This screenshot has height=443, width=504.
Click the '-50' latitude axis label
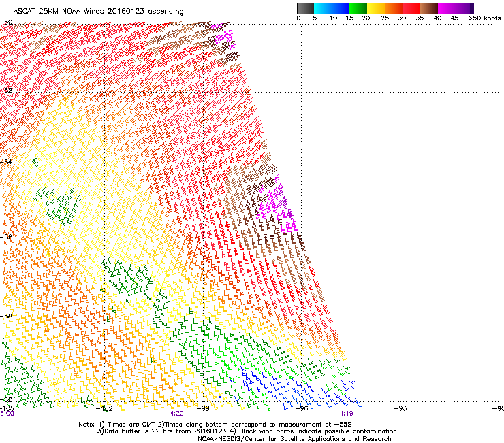[6, 22]
